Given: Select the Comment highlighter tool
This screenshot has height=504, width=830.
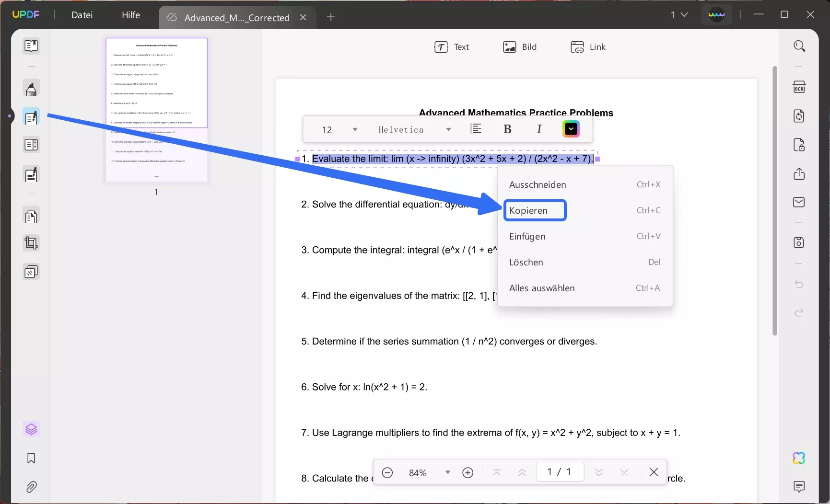Looking at the screenshot, I should click(x=31, y=89).
